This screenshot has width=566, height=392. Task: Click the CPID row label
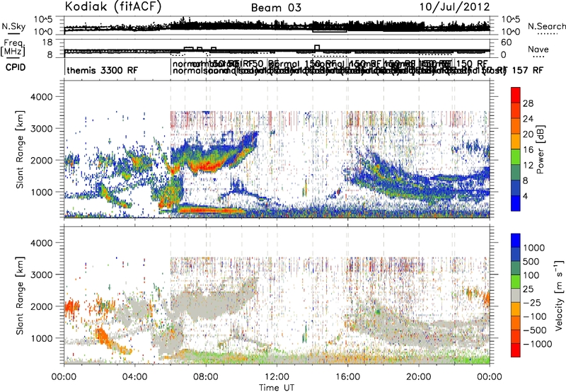point(16,67)
